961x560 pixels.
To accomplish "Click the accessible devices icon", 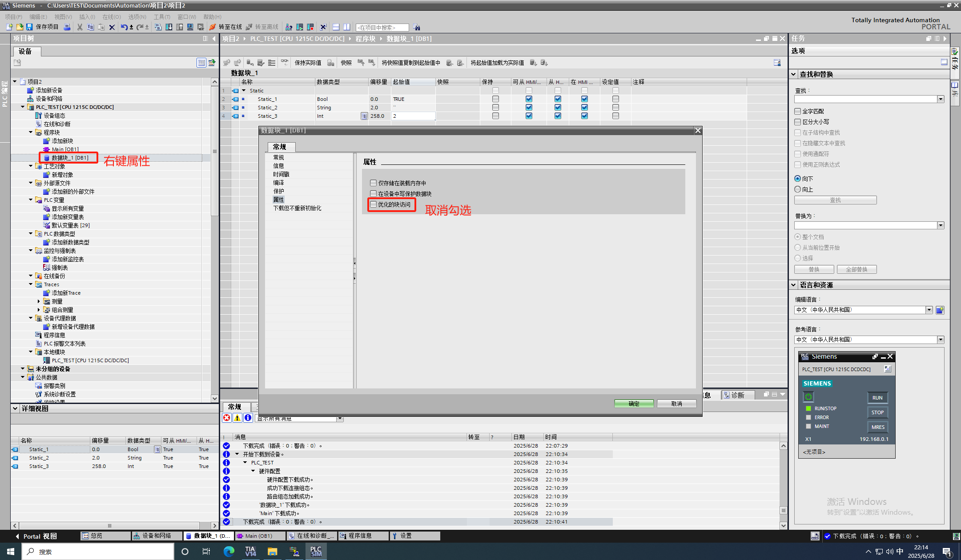I will click(x=289, y=27).
